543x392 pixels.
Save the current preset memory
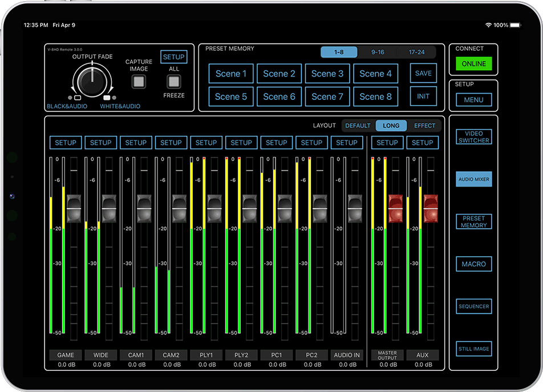423,73
